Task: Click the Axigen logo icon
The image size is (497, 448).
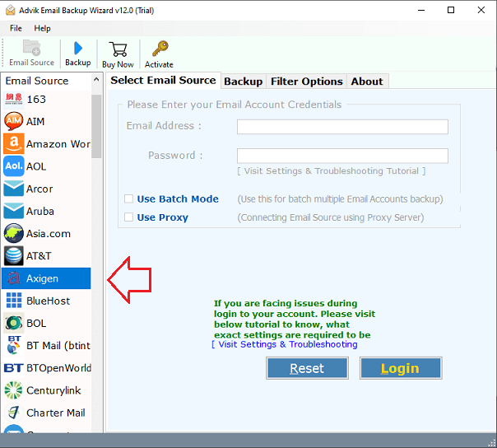Action: point(14,278)
